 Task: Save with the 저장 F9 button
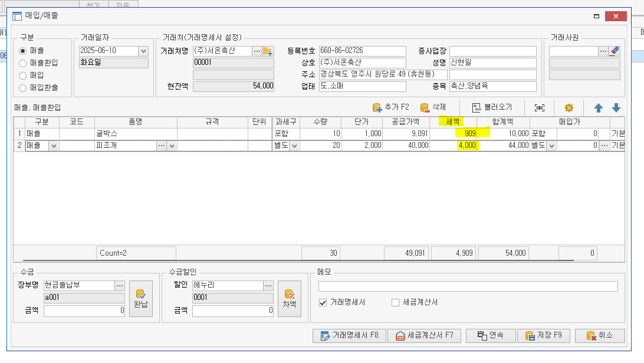(x=543, y=335)
